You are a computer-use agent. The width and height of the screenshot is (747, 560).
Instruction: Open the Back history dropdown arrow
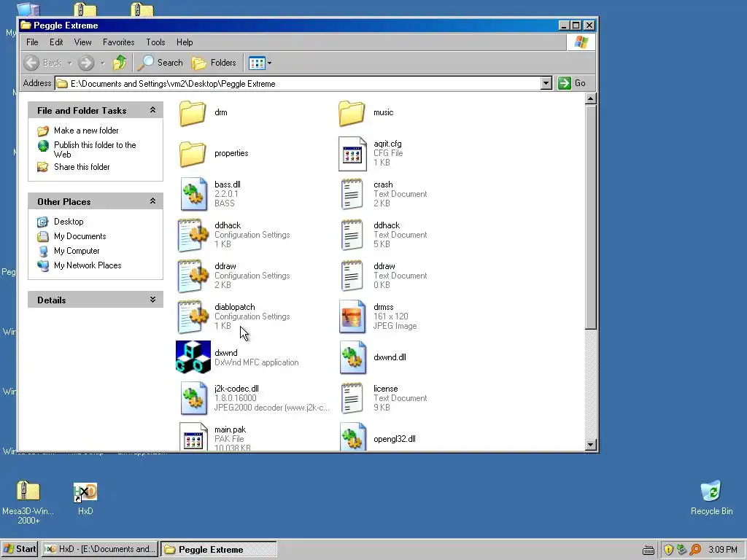(x=70, y=63)
